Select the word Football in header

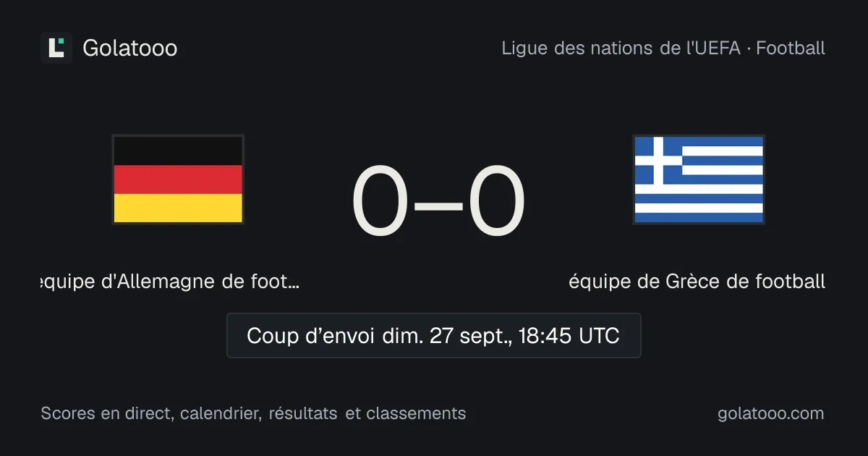791,48
